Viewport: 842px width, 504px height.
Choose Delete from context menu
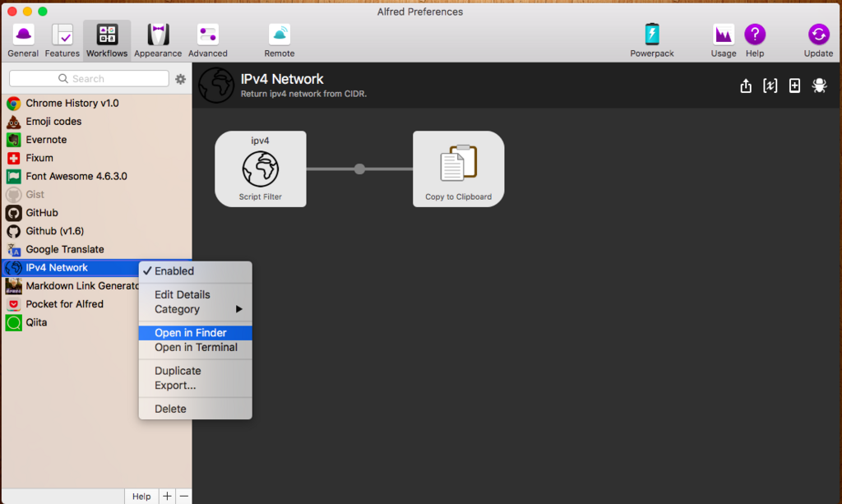196,409
